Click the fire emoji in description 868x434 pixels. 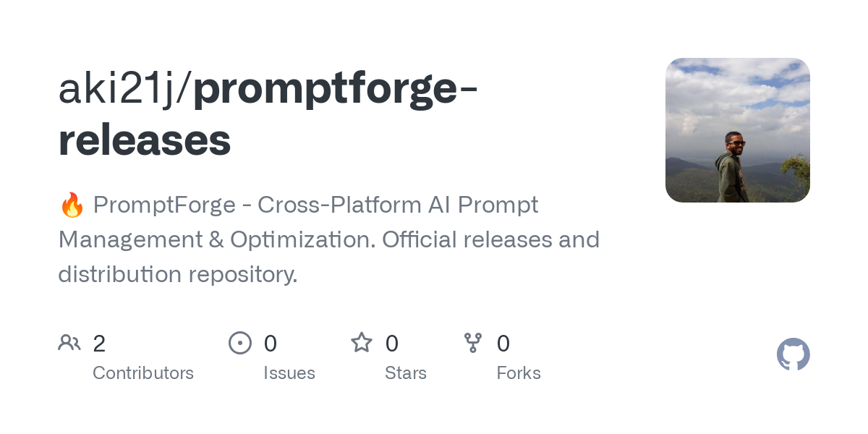point(72,205)
